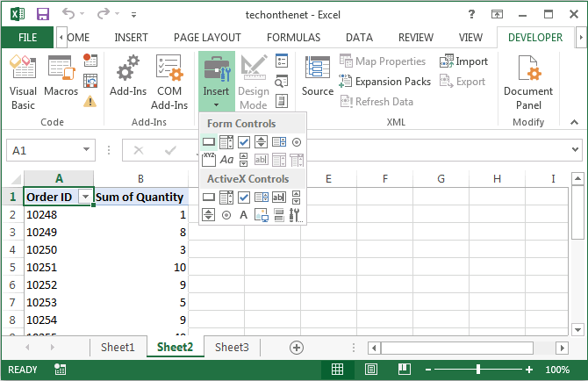This screenshot has height=381, width=588.
Task: Open the Document Panel
Action: pyautogui.click(x=528, y=83)
